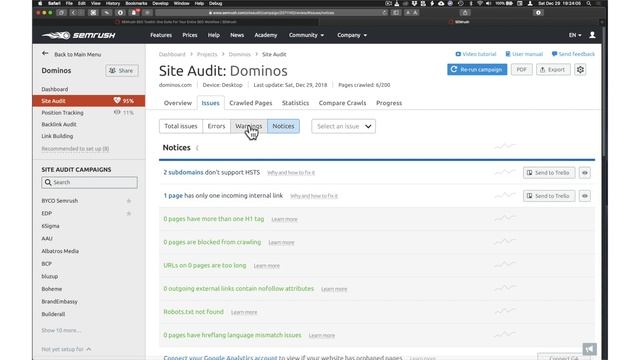Switch to the Overview tab

[178, 103]
